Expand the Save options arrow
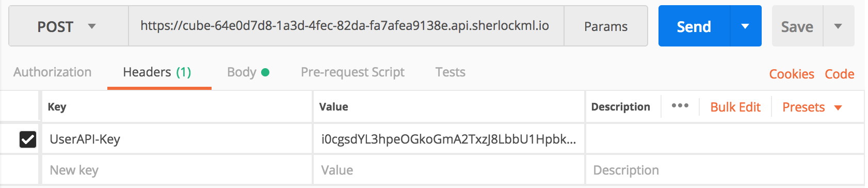The width and height of the screenshot is (868, 188). click(839, 26)
